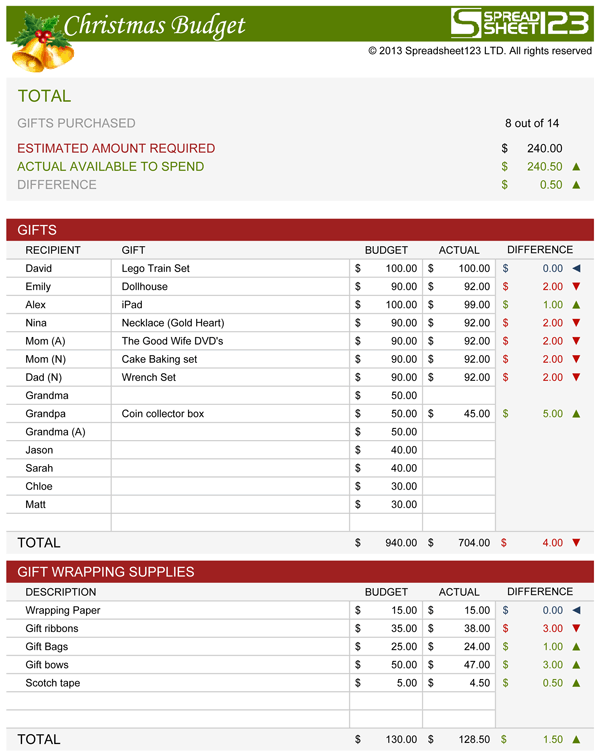Select the David recipient cell

59,269
